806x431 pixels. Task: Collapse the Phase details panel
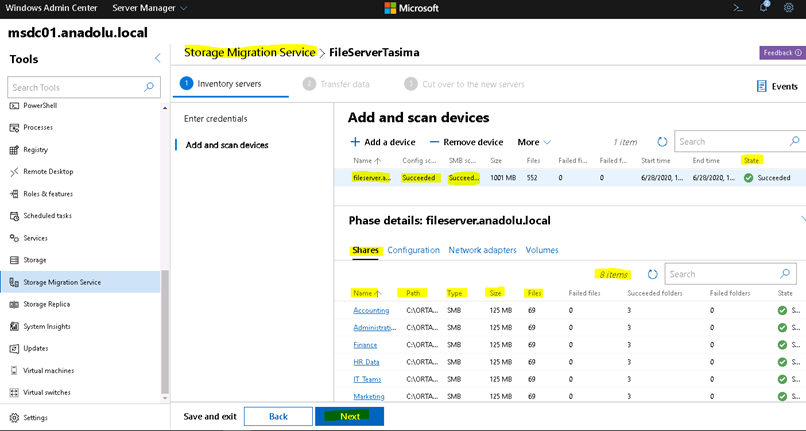803,219
